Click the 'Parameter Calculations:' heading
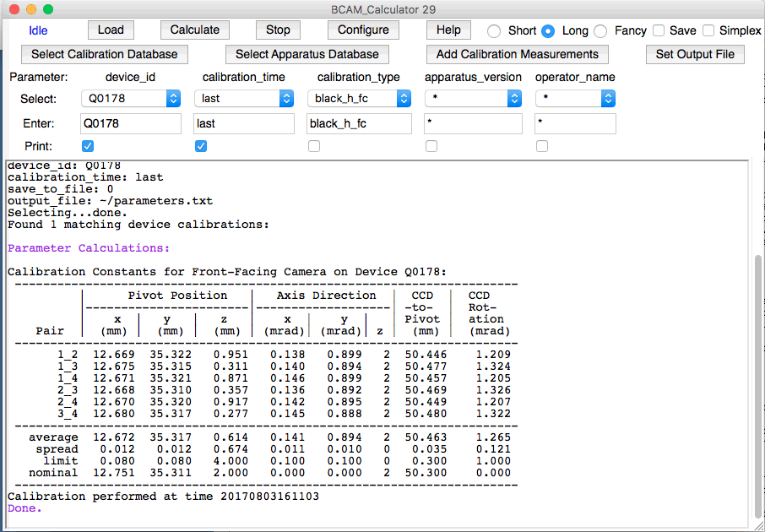The height and width of the screenshot is (532, 765). click(x=89, y=248)
